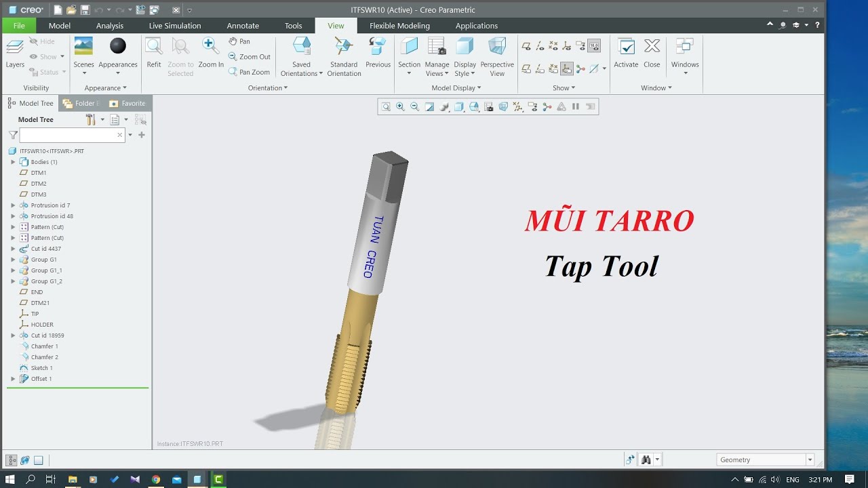Switch to the Folder browser tab
This screenshot has height=488, width=868.
coord(81,103)
